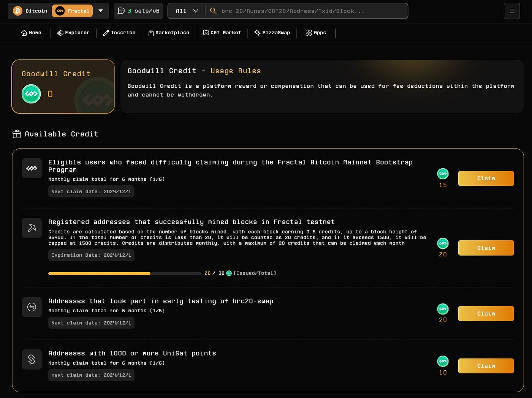Click 'Next claim date' badge in Bootstrap row
Screen dimensions: 532x398
91,191
